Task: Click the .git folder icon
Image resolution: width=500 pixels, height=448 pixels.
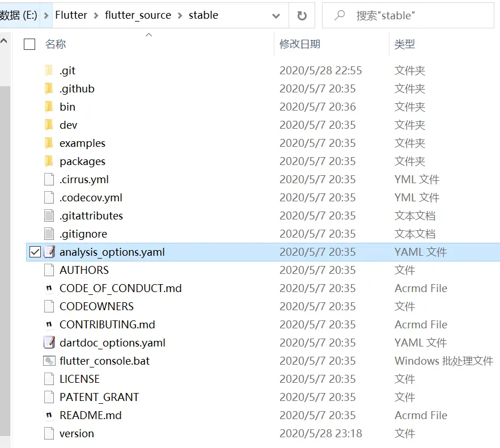Action: (x=49, y=70)
